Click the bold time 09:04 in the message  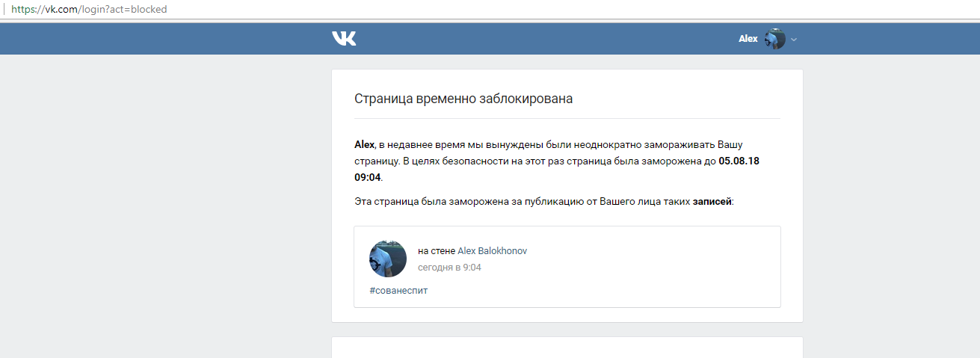[x=368, y=177]
